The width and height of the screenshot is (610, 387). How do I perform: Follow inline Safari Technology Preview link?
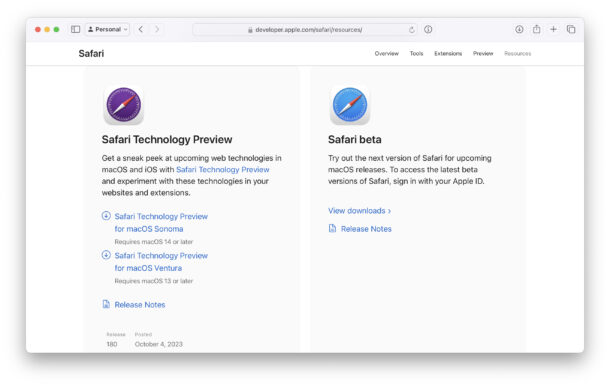(x=223, y=170)
